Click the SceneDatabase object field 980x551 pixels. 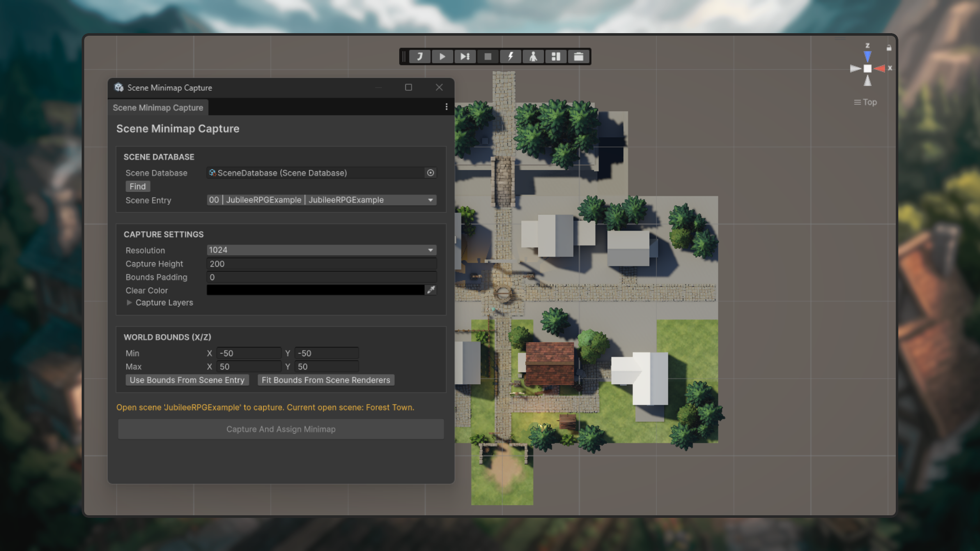coord(315,173)
